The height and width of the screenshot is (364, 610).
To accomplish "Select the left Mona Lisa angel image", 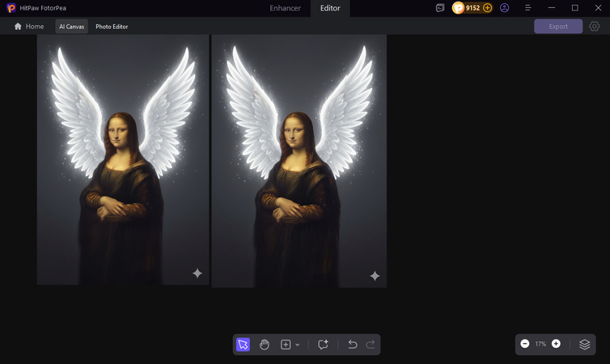I will point(123,160).
